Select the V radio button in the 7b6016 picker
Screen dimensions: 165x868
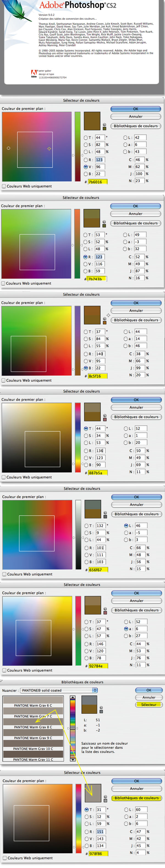tap(86, 167)
